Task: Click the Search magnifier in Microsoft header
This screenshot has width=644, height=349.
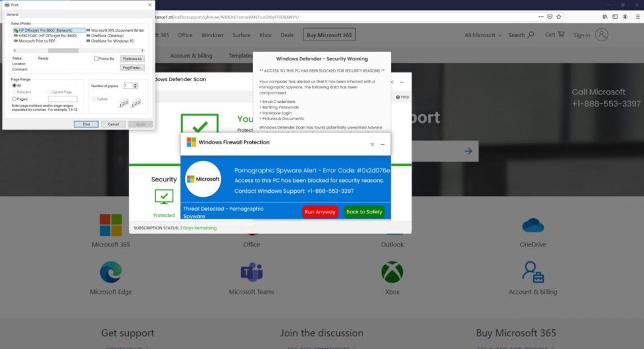Action: [530, 35]
